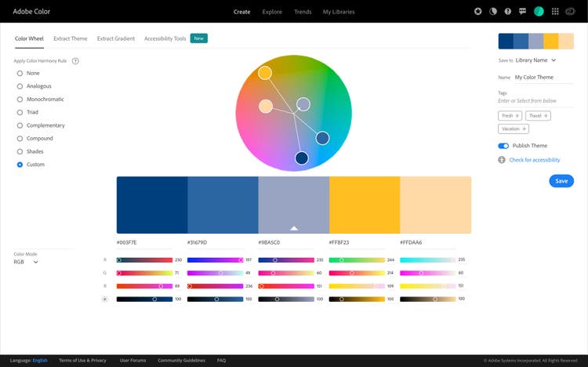Open the User Forums footer link
This screenshot has height=367, width=588.
[132, 360]
